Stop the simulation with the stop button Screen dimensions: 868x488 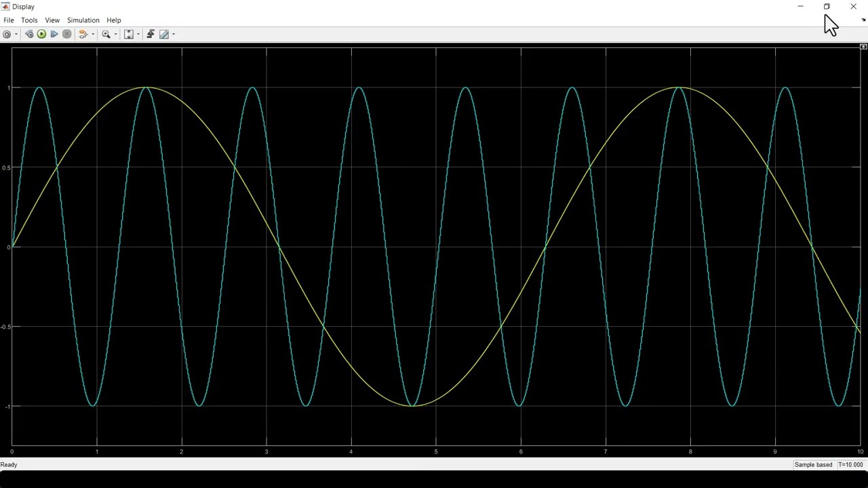click(67, 34)
